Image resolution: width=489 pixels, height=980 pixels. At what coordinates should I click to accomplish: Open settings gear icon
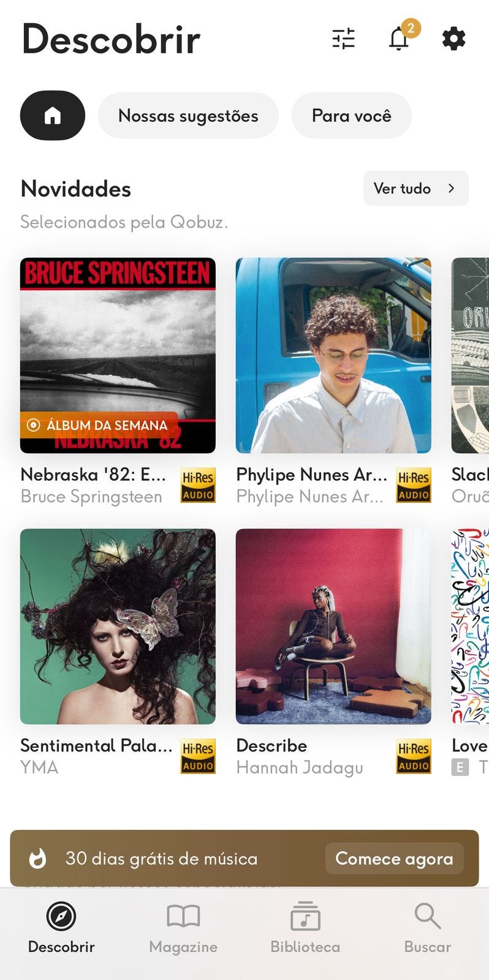point(453,39)
